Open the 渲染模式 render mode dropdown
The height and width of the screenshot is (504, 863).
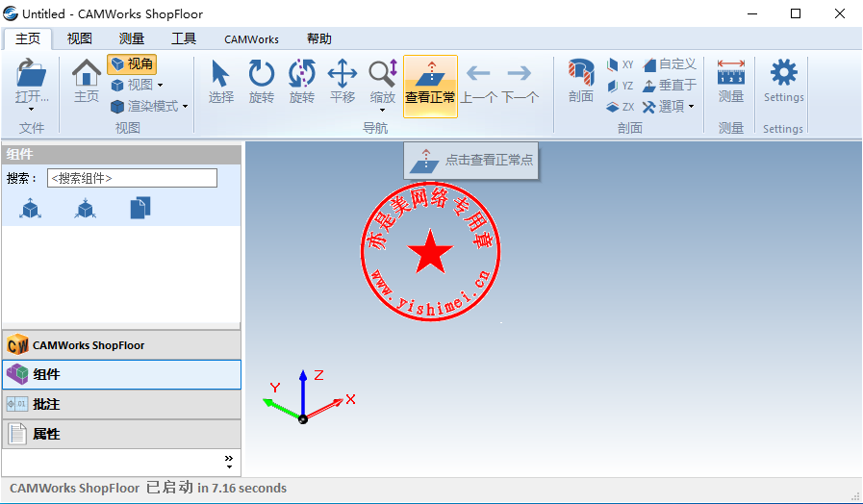click(149, 106)
